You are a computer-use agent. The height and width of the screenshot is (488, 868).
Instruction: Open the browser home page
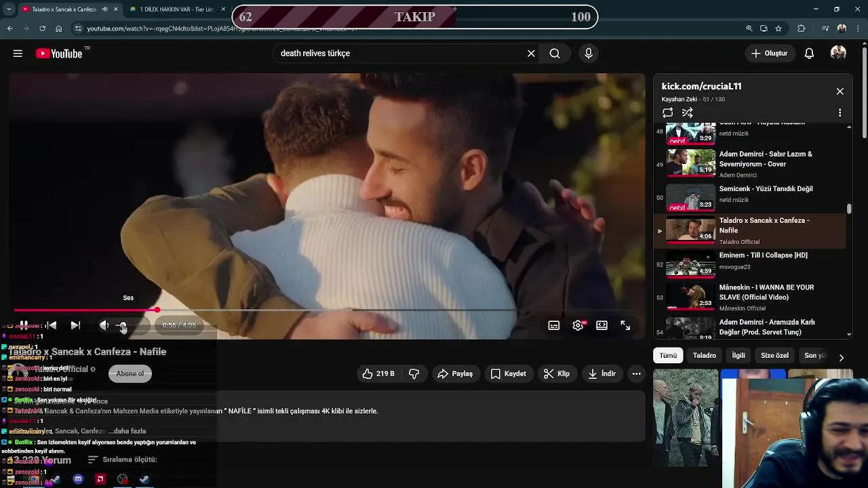[59, 28]
